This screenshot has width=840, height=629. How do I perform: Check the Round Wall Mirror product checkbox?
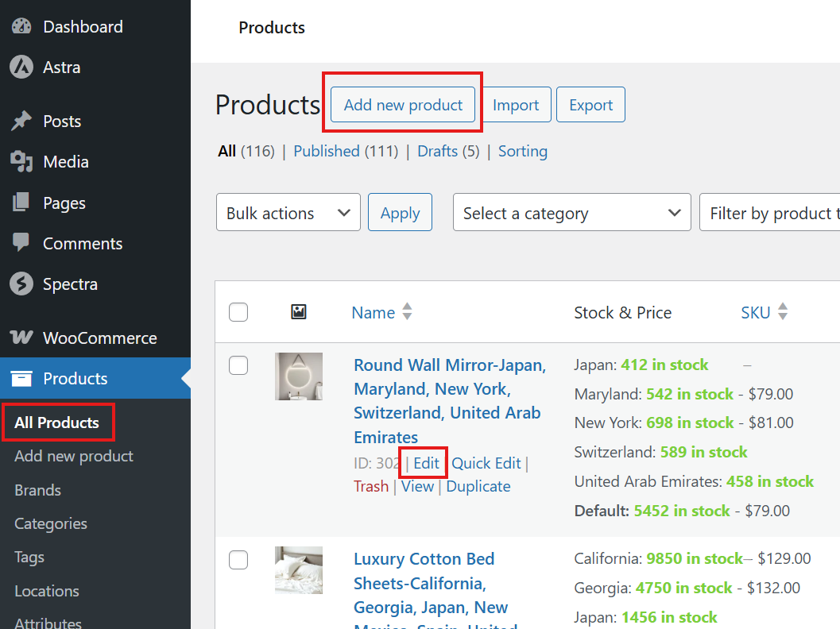[238, 365]
